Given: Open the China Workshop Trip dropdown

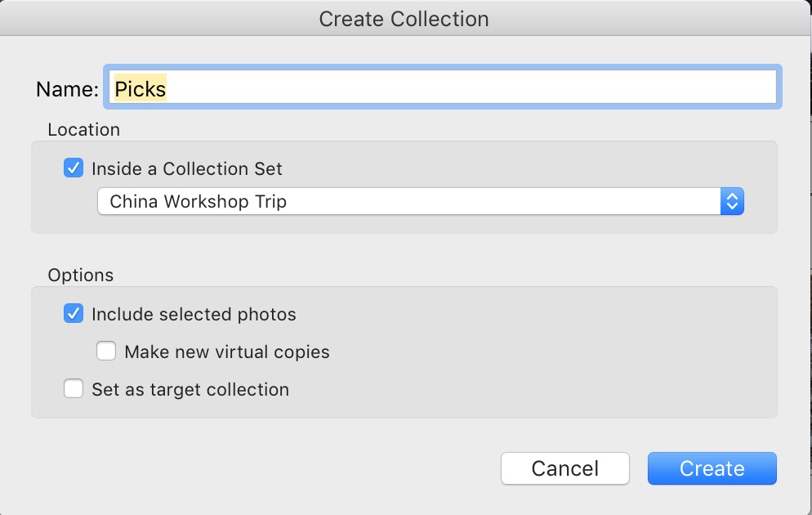Looking at the screenshot, I should point(421,202).
